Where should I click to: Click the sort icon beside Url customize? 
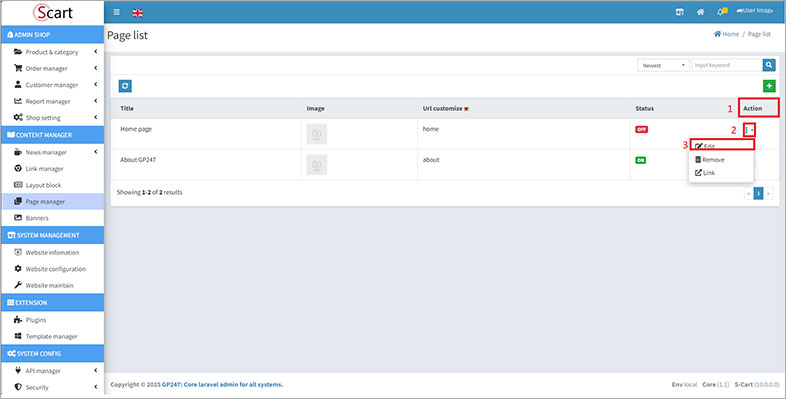pyautogui.click(x=466, y=109)
